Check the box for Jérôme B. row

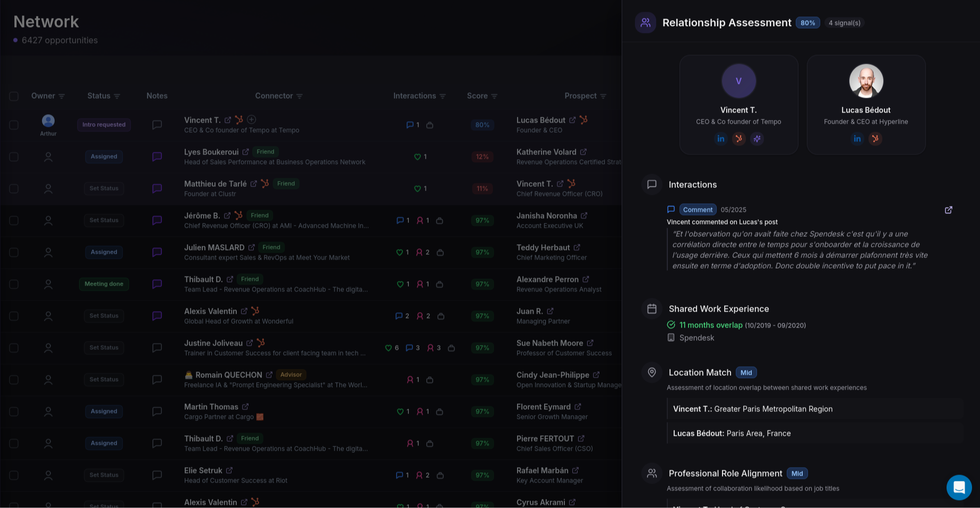click(14, 220)
